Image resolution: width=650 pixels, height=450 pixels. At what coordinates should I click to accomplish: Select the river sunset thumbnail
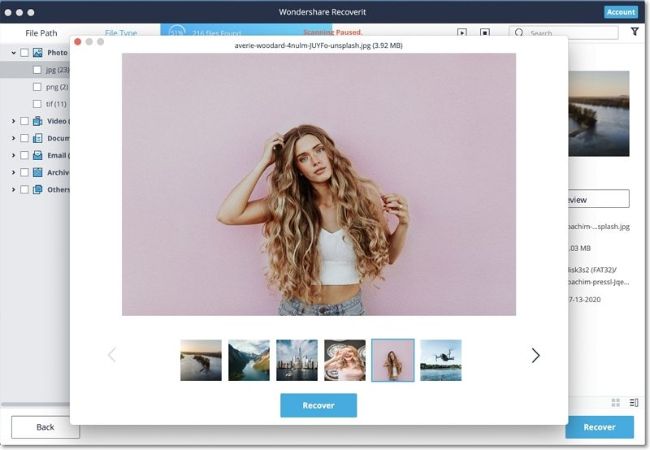pyautogui.click(x=201, y=360)
